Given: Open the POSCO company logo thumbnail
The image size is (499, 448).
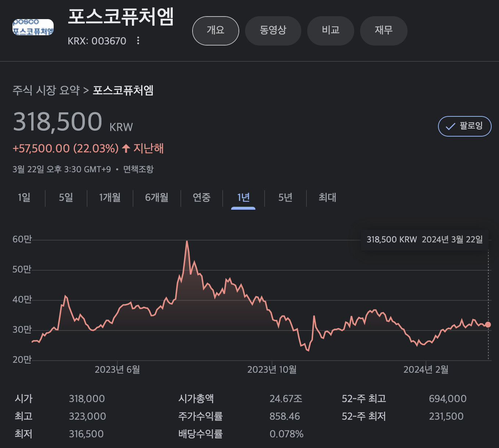Looking at the screenshot, I should (x=33, y=27).
